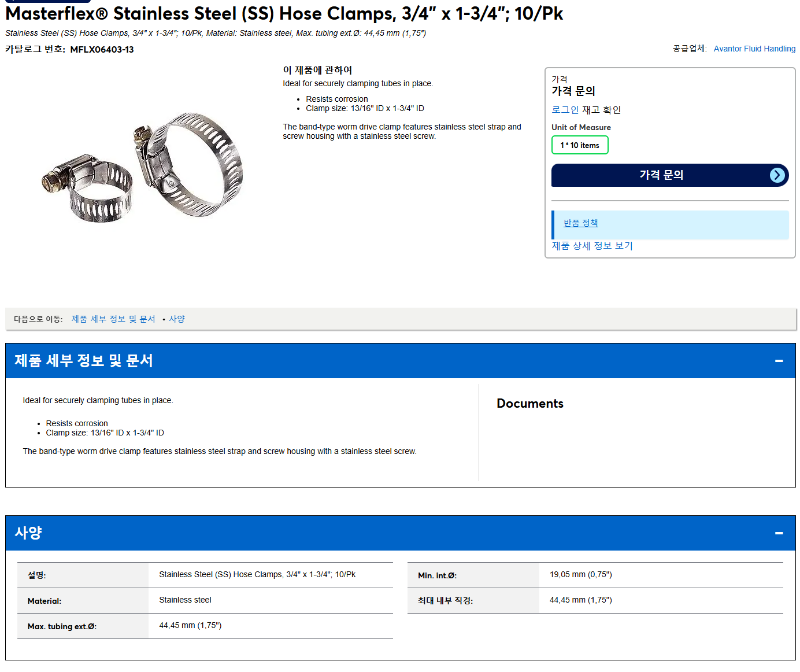This screenshot has width=800, height=672.
Task: View 제품 상세 정보 보기 link
Action: [592, 246]
